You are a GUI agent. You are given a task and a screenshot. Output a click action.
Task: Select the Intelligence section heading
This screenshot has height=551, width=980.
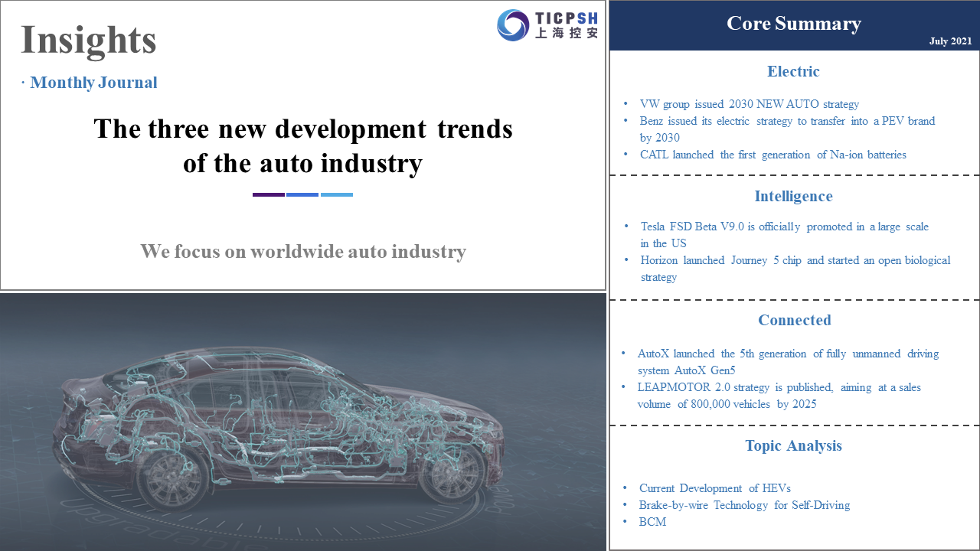click(x=793, y=197)
